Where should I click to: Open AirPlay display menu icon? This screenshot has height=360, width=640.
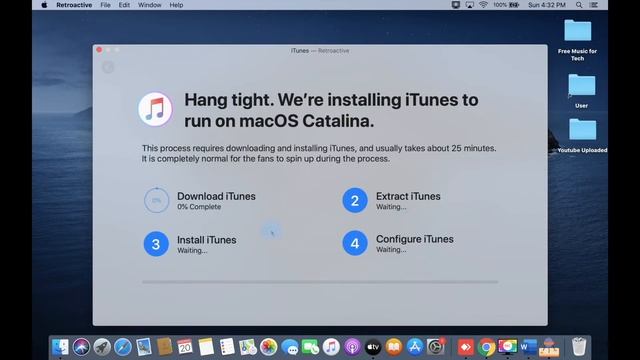(470, 5)
